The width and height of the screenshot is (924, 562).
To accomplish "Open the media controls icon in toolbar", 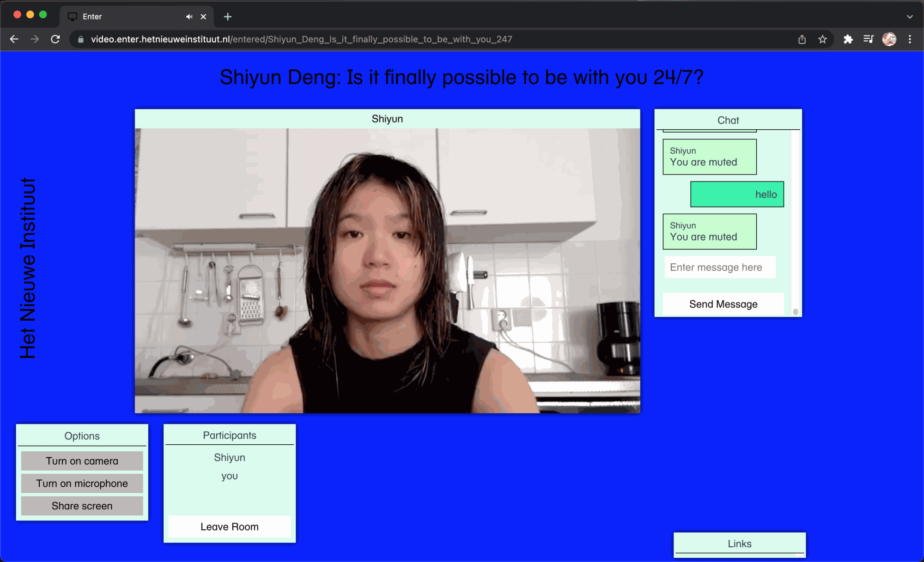I will click(x=869, y=39).
